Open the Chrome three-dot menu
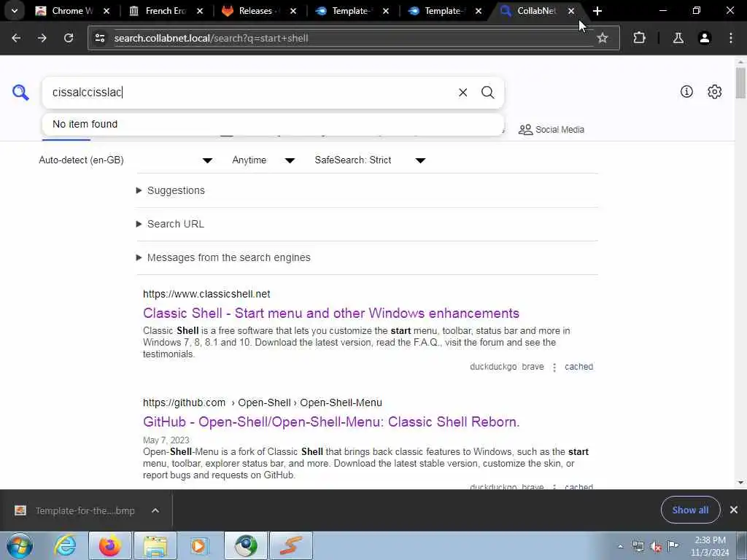Image resolution: width=747 pixels, height=560 pixels. pos(731,38)
